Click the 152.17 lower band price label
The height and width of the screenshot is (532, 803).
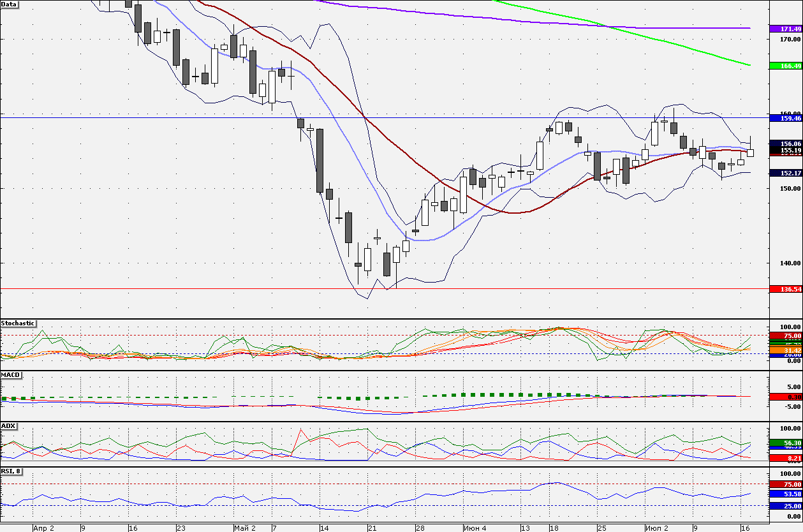click(x=786, y=173)
